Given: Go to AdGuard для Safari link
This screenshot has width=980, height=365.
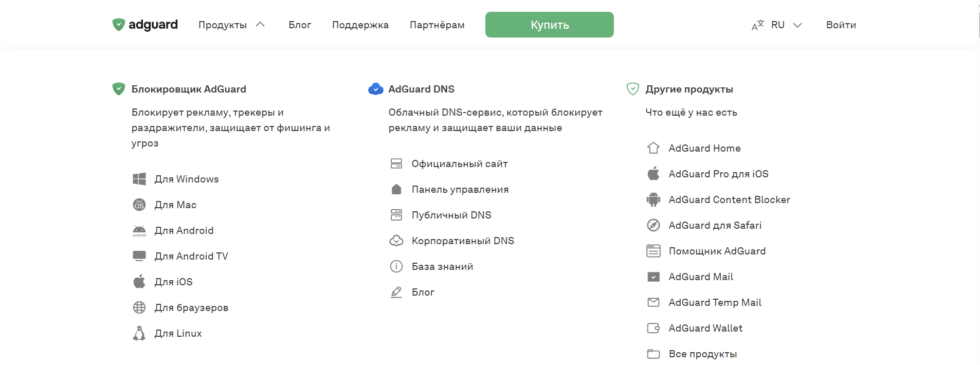Looking at the screenshot, I should pyautogui.click(x=715, y=225).
